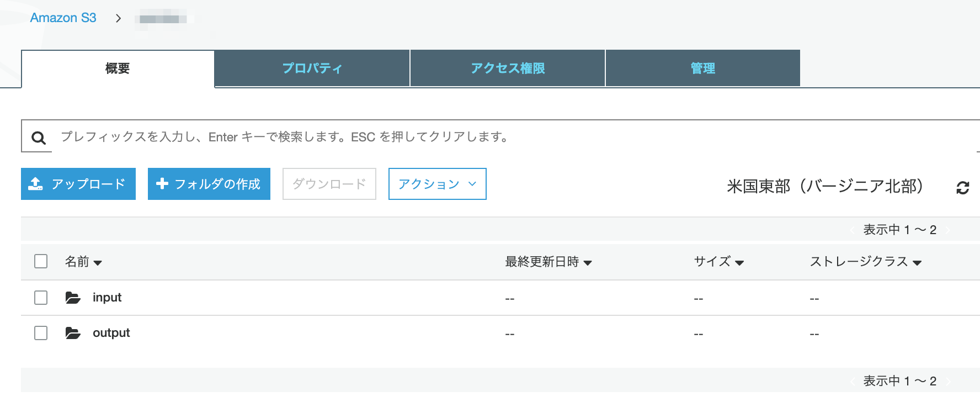Image resolution: width=980 pixels, height=402 pixels.
Task: Switch to the プロパティ tab
Action: point(312,68)
